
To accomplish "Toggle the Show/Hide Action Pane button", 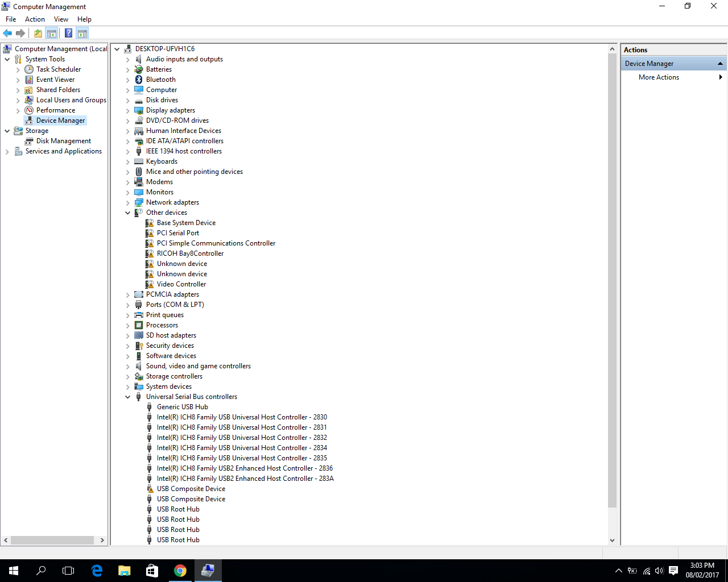I will coord(82,33).
